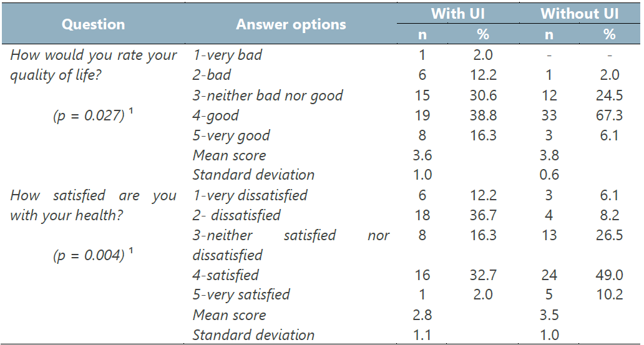Select the last Standard deviation label

coord(253,335)
